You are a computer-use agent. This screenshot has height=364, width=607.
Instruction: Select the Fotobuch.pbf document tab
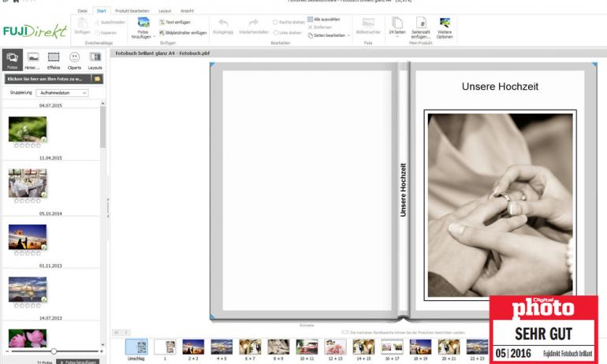pyautogui.click(x=162, y=54)
